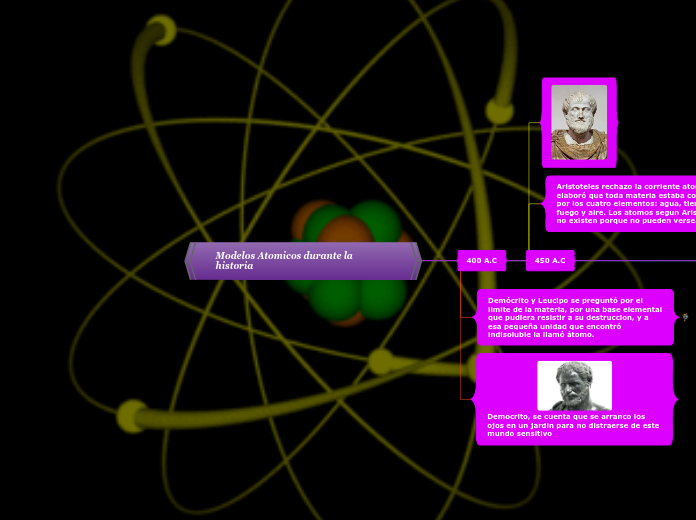This screenshot has width=696, height=520.
Task: Click the '400 A.C' timeline node
Action: tap(482, 261)
